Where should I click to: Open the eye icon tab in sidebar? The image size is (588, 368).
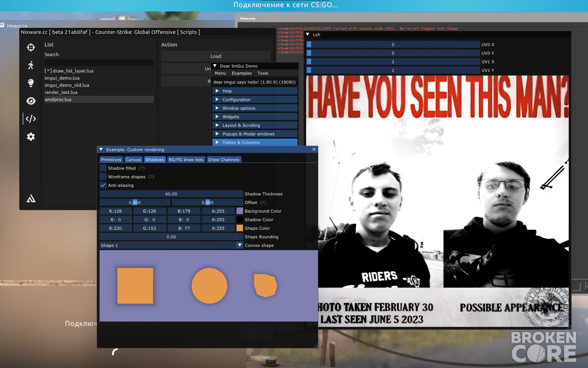31,101
